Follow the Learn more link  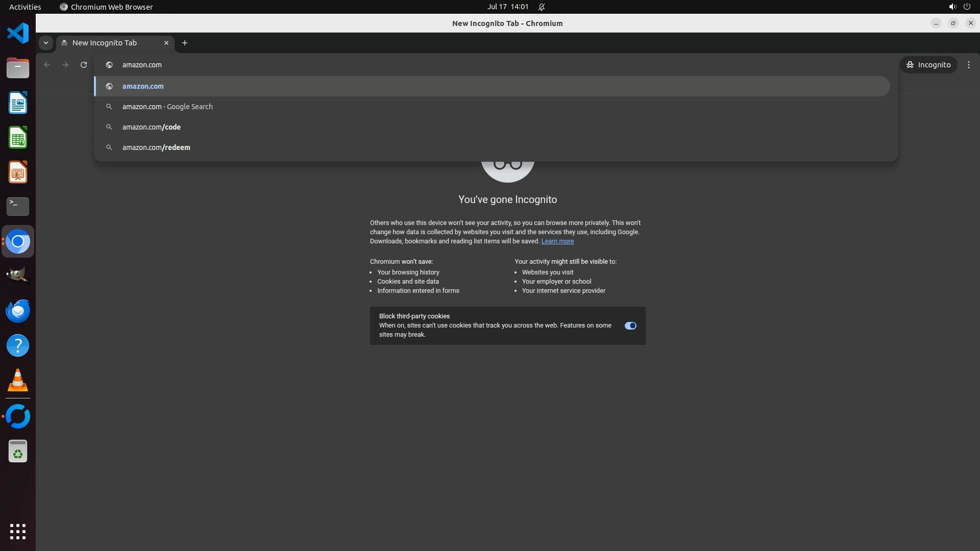(557, 241)
